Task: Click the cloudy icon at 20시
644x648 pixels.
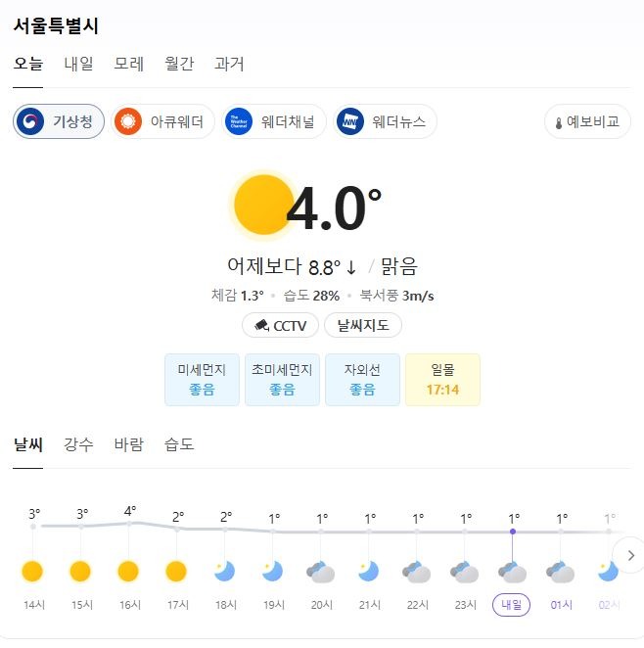Action: coord(321,573)
